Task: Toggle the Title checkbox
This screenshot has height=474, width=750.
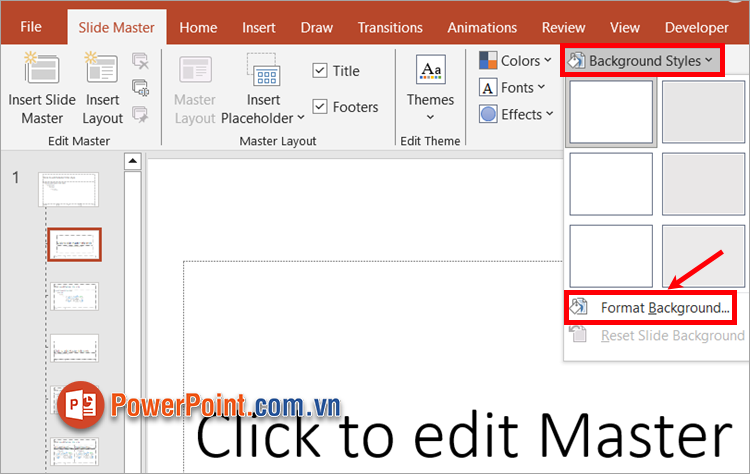Action: (320, 71)
